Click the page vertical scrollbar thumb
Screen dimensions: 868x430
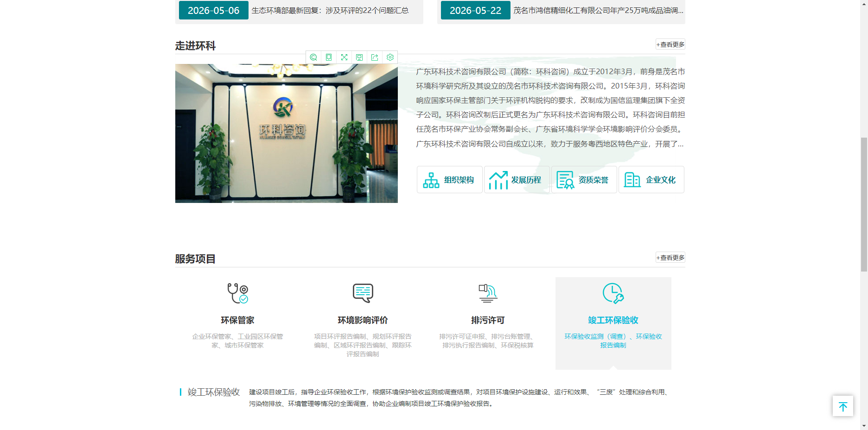864,204
